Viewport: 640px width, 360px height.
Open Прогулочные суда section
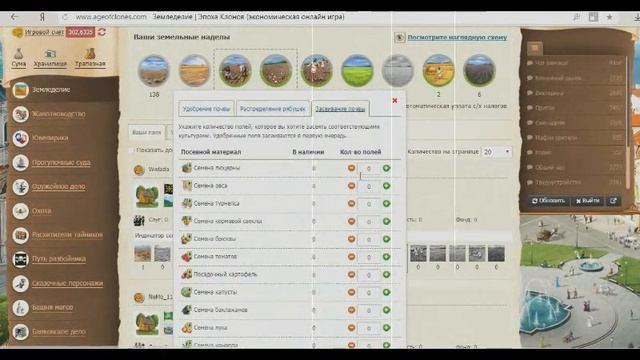61,162
